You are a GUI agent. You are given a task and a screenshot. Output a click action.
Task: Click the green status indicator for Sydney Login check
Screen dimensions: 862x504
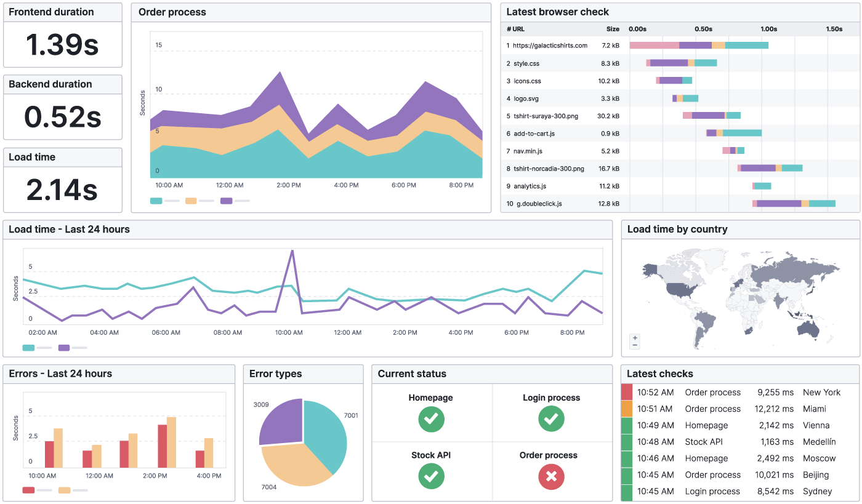[626, 491]
